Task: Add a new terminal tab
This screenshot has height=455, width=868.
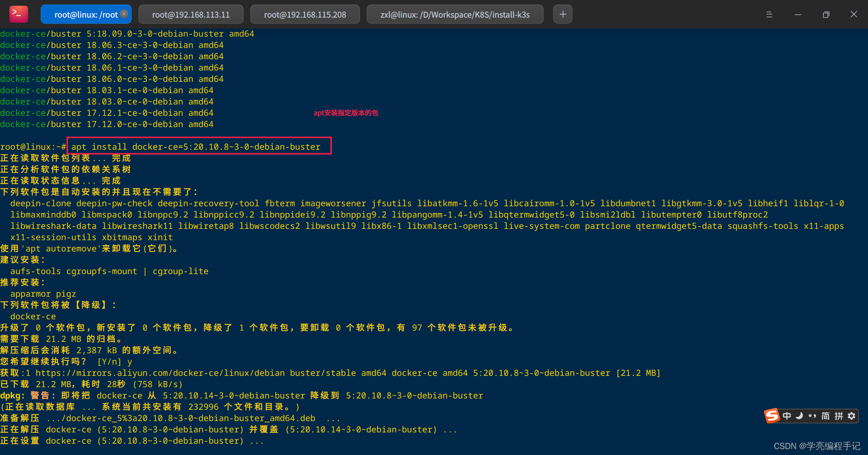Action: pyautogui.click(x=563, y=14)
